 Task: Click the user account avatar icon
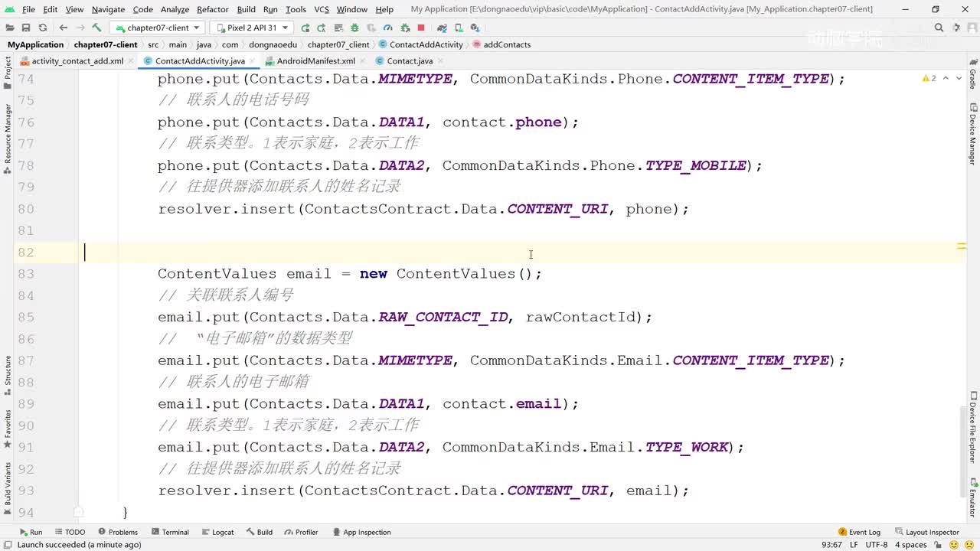[972, 28]
